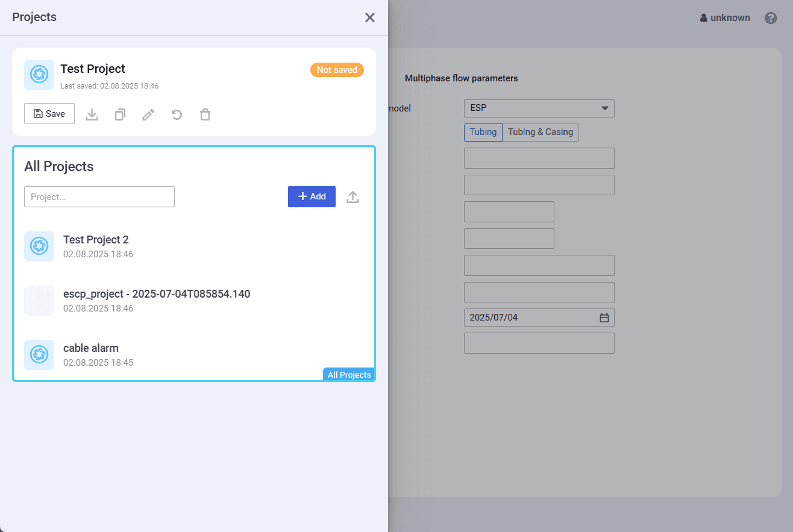Open the cable alarm project
This screenshot has height=532, width=793.
pos(91,348)
